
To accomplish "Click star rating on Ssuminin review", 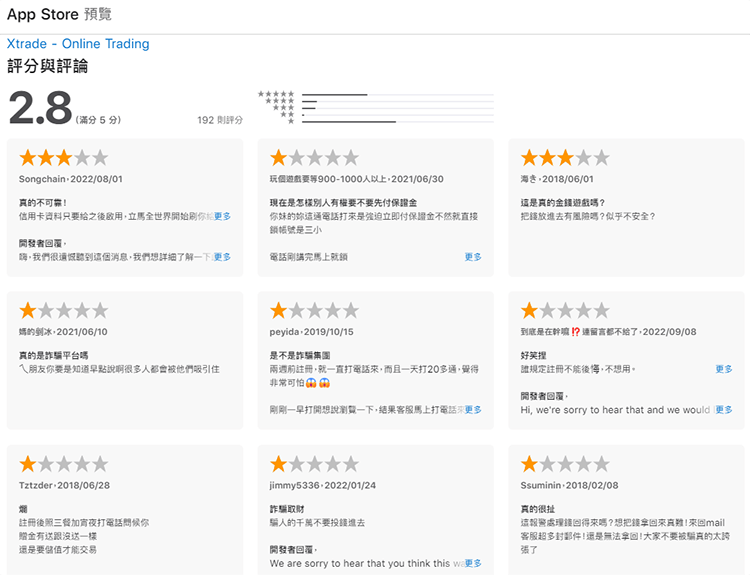I will (x=565, y=464).
